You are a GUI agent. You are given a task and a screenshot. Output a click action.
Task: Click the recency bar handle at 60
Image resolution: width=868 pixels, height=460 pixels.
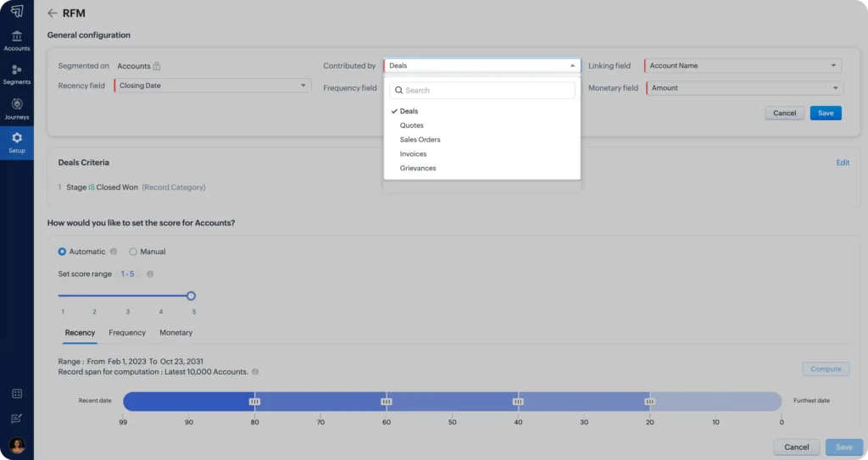coord(387,402)
